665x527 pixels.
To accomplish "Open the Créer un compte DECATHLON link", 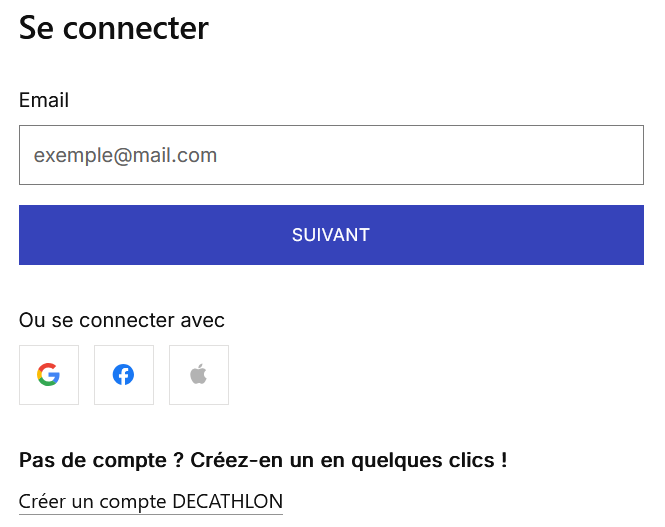I will tap(151, 501).
